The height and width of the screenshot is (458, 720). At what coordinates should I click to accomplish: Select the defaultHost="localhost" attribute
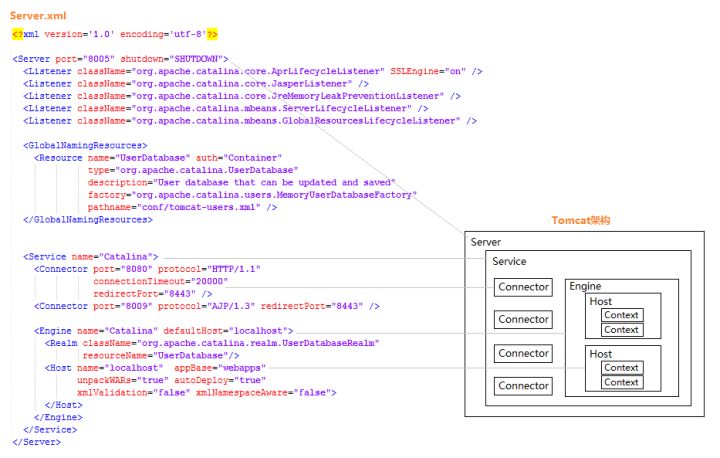pyautogui.click(x=225, y=331)
